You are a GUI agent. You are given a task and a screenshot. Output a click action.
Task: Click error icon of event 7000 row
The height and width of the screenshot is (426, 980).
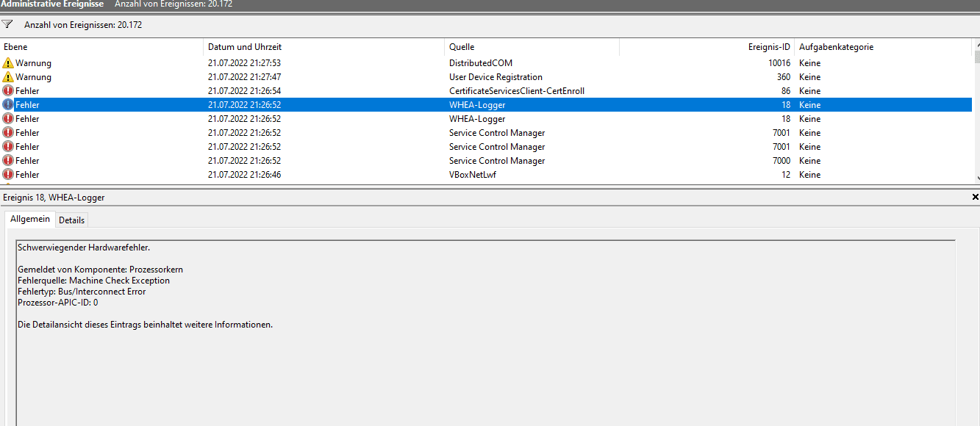pyautogui.click(x=8, y=161)
